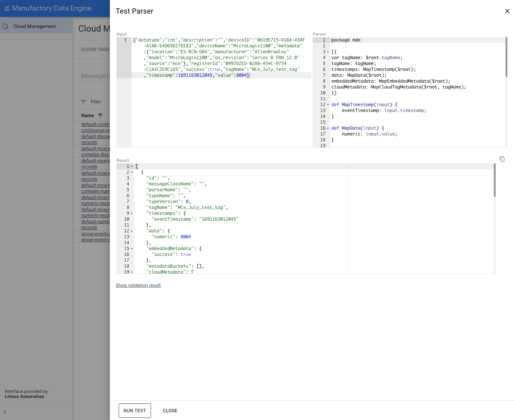Collapse the data object in the Result panel
Viewport: 514px width, 420px height.
132,231
